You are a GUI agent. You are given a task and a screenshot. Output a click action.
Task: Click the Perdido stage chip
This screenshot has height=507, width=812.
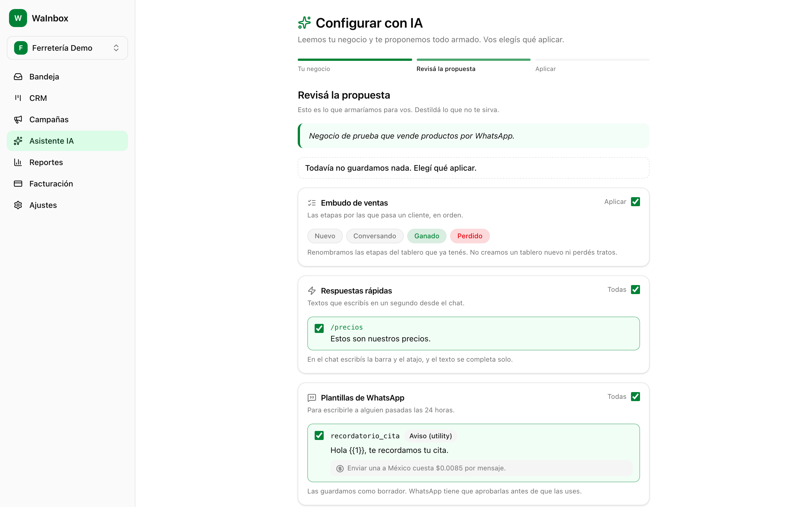click(x=469, y=236)
